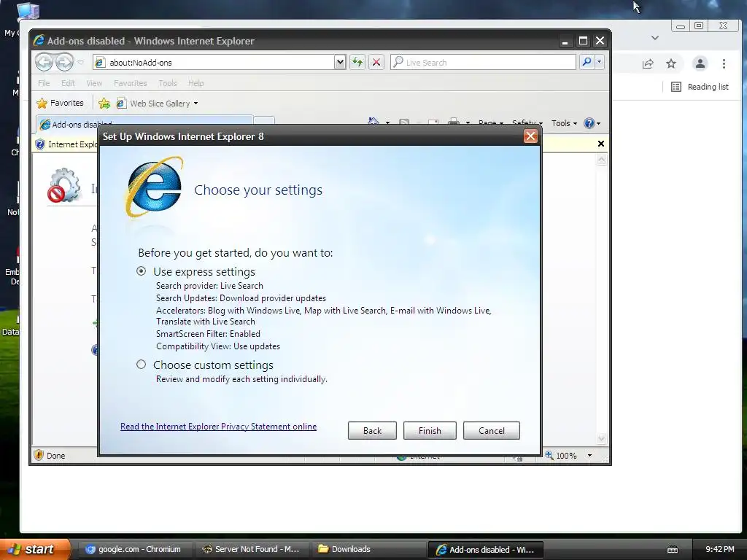Open the View menu in IE

[94, 83]
